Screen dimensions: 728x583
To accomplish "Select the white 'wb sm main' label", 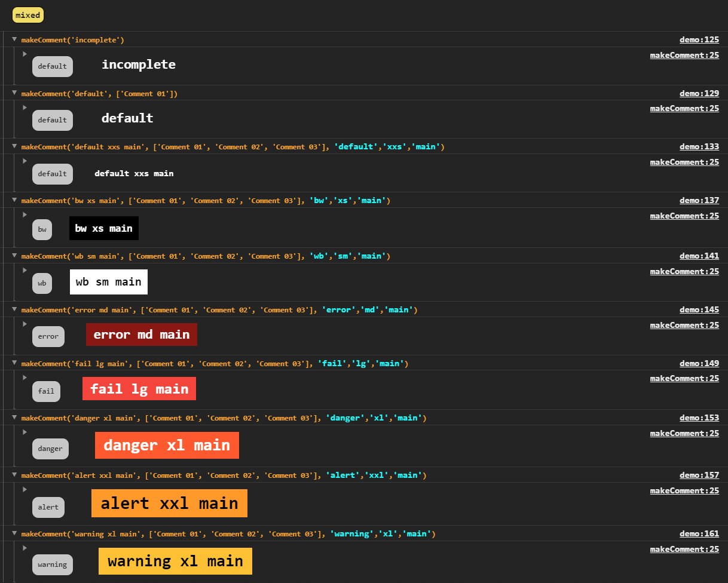I will (109, 282).
